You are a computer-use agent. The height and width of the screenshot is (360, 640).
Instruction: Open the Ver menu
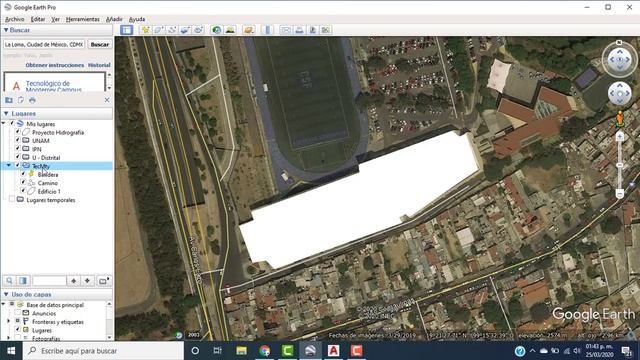tap(56, 19)
